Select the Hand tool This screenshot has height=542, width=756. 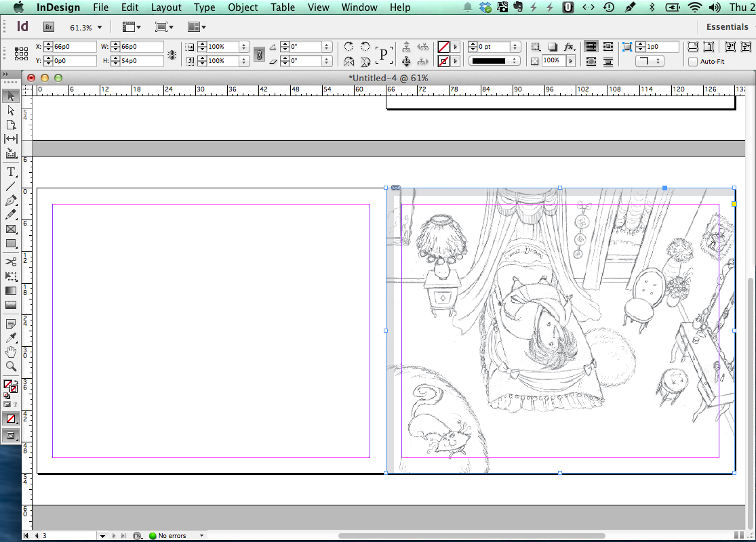pyautogui.click(x=11, y=352)
